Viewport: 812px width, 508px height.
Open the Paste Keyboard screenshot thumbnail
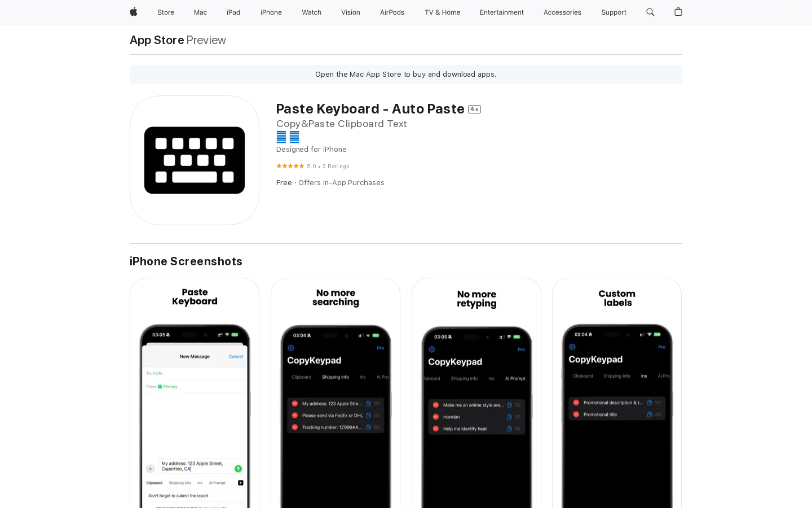coord(195,393)
